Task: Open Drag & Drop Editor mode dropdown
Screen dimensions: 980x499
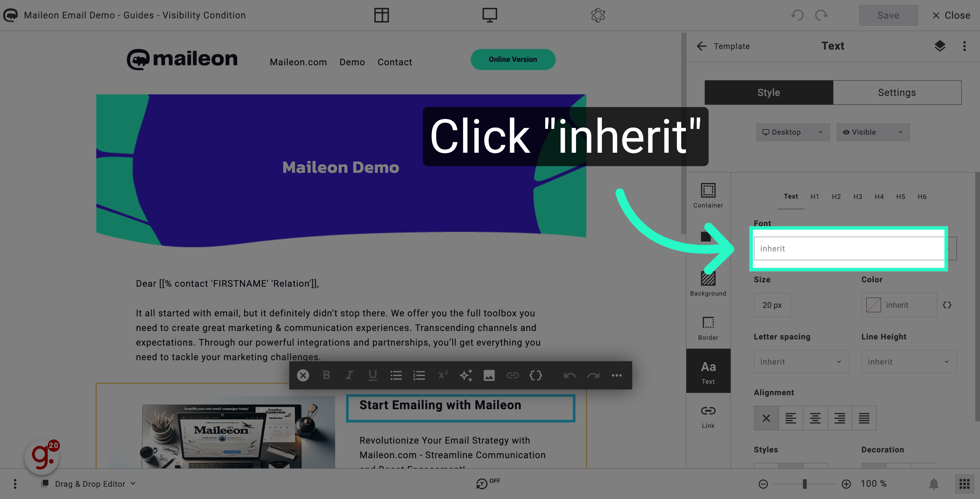Action: [x=88, y=484]
